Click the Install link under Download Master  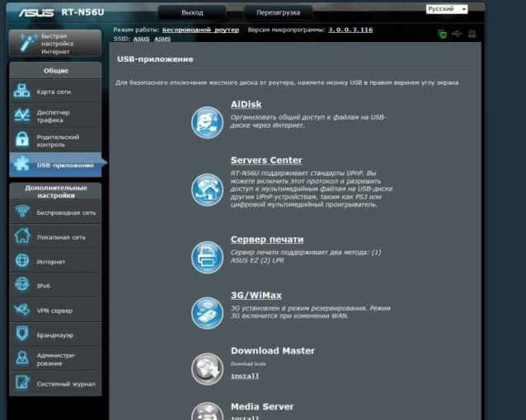click(x=244, y=376)
